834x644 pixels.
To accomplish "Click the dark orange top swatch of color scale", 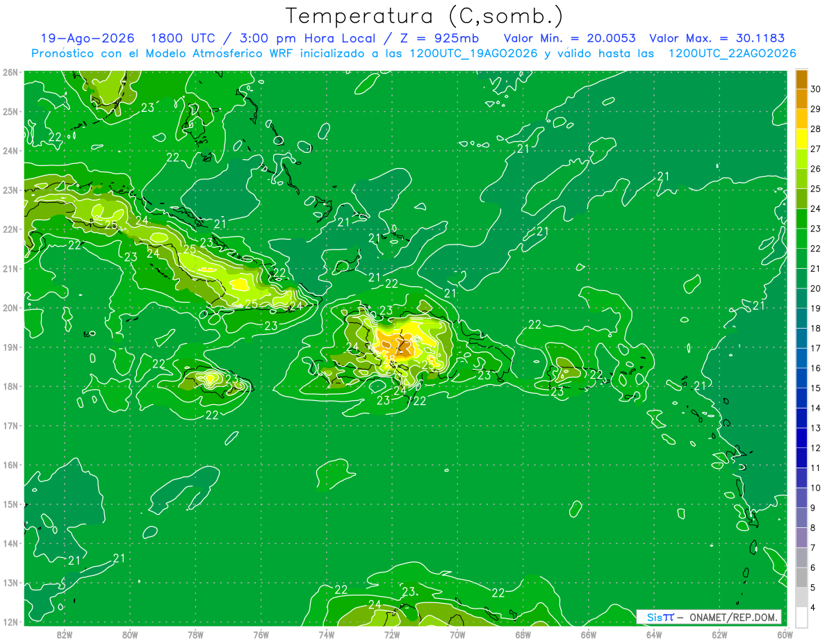I will point(801,80).
